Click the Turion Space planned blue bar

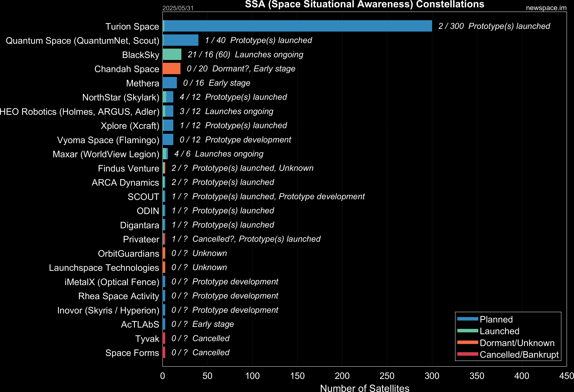(x=298, y=26)
